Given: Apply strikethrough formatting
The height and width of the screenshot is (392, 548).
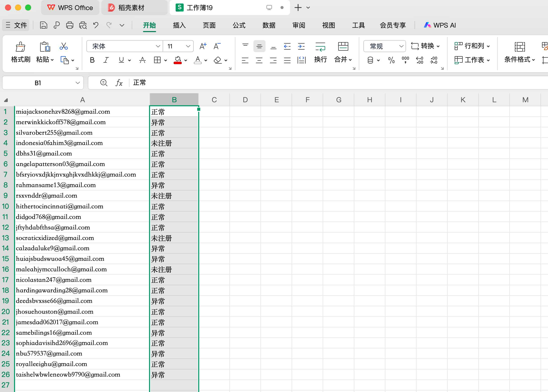Looking at the screenshot, I should click(x=143, y=60).
